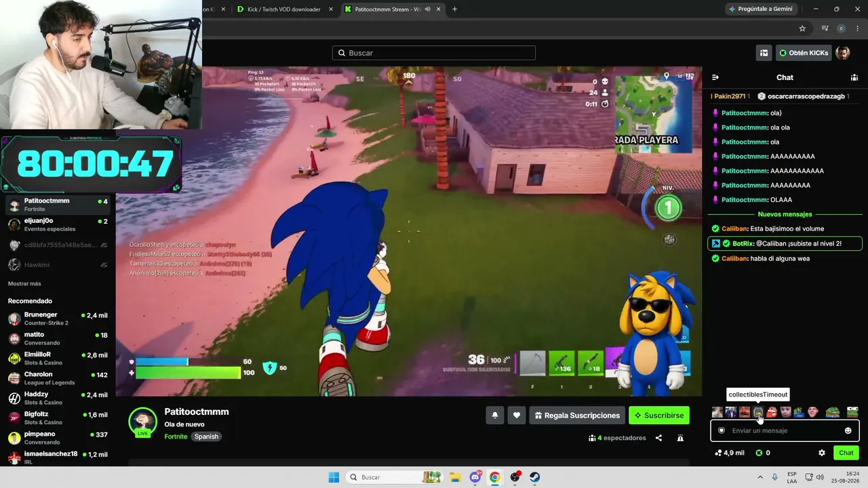Image resolution: width=868 pixels, height=488 pixels.
Task: Open a new browser tab
Action: point(454,9)
